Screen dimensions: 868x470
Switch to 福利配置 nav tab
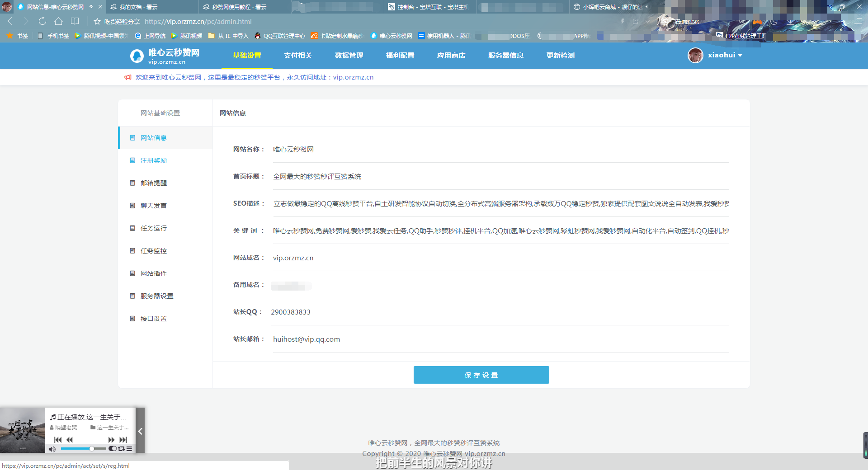400,56
